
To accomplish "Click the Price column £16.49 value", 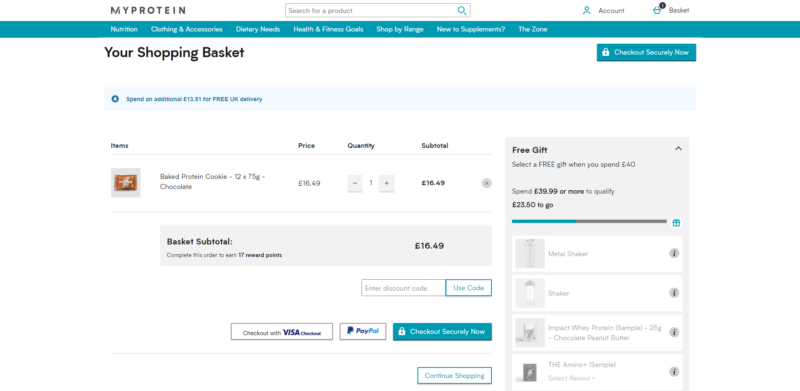I will (309, 183).
